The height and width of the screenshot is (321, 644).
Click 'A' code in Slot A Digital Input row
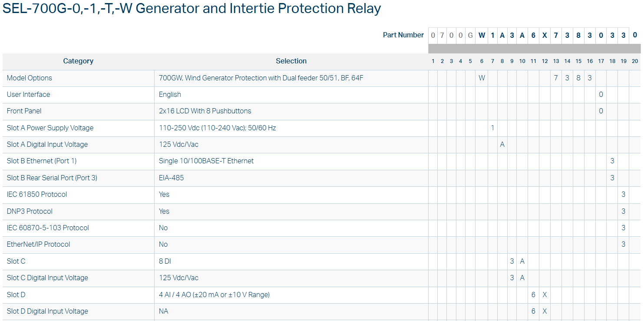(x=502, y=145)
